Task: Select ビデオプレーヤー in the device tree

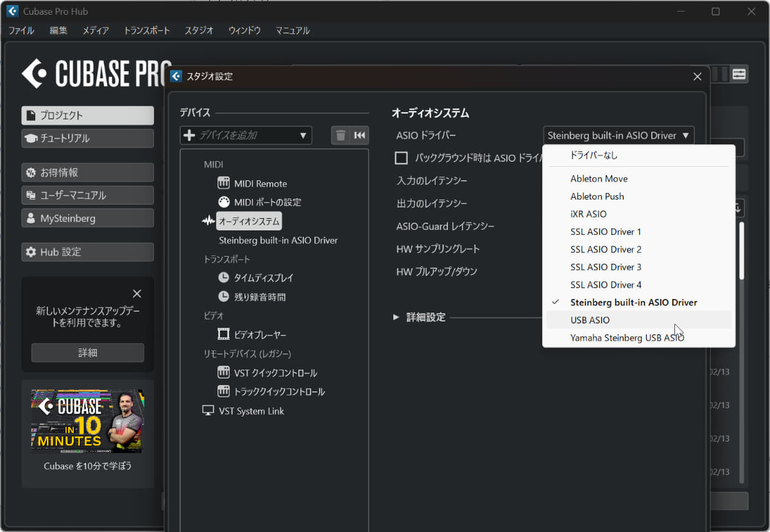Action: [x=260, y=334]
